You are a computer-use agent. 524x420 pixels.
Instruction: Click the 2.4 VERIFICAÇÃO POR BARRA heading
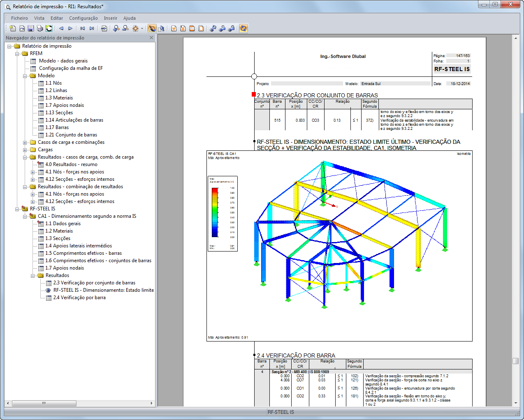point(296,355)
